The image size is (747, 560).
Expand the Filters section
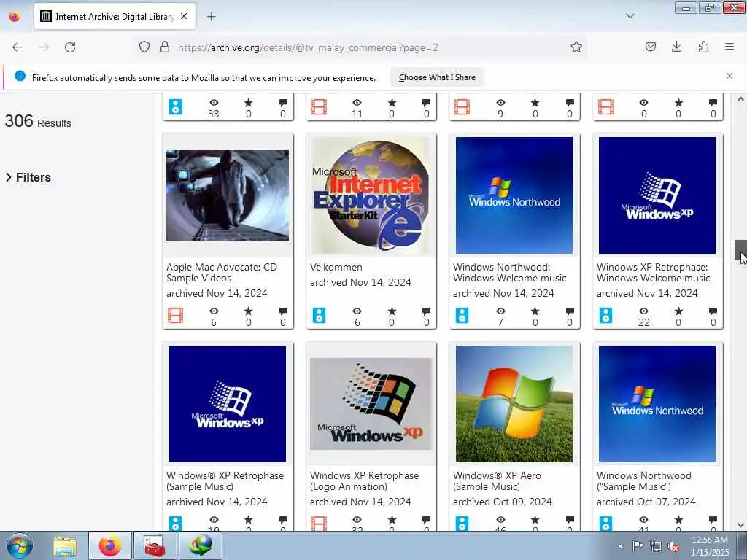(x=28, y=177)
